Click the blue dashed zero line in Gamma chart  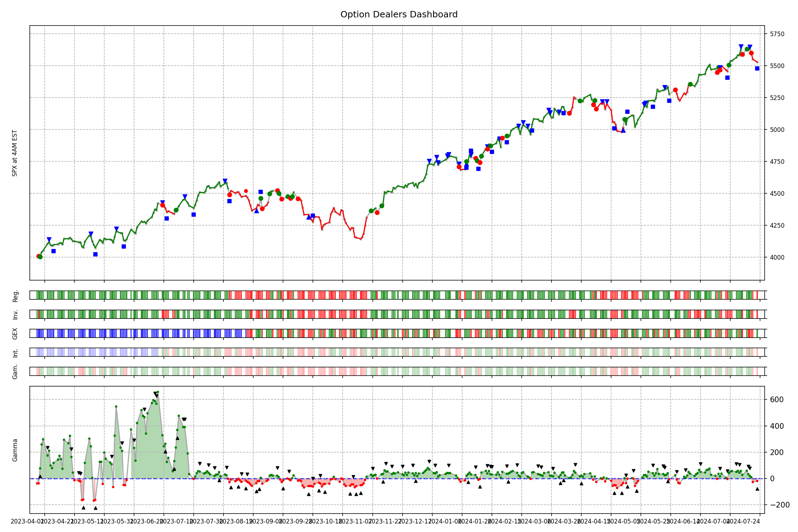coord(397,478)
